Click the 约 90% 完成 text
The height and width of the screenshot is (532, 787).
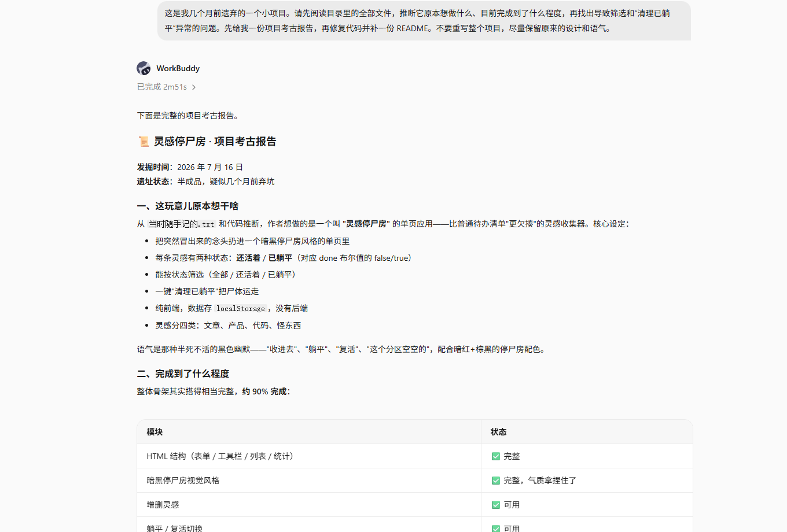pyautogui.click(x=264, y=391)
